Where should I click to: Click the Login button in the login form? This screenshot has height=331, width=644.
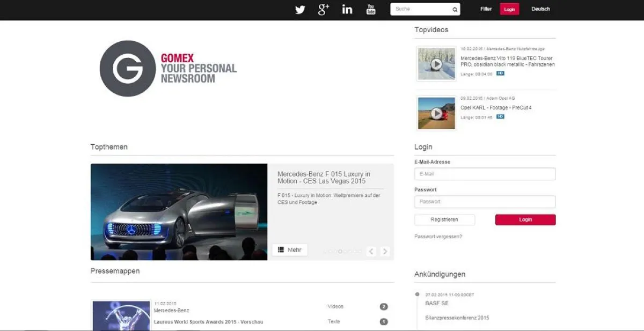coord(525,220)
